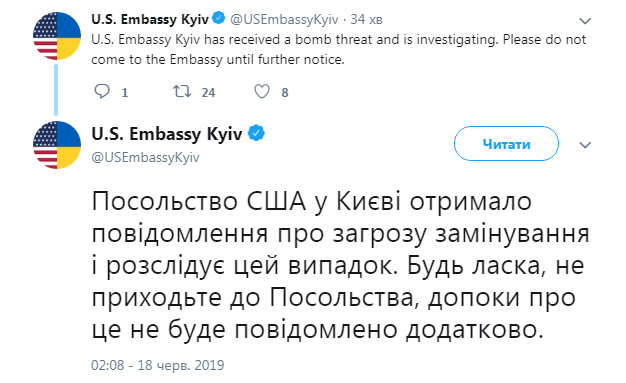Follow the embassy with Читати button
This screenshot has height=383, width=626.
click(x=506, y=144)
